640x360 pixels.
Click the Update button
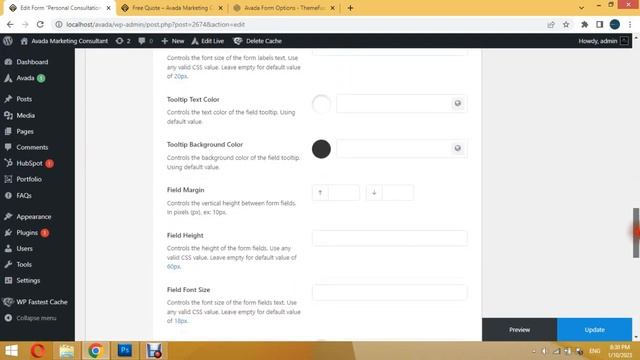(x=594, y=330)
